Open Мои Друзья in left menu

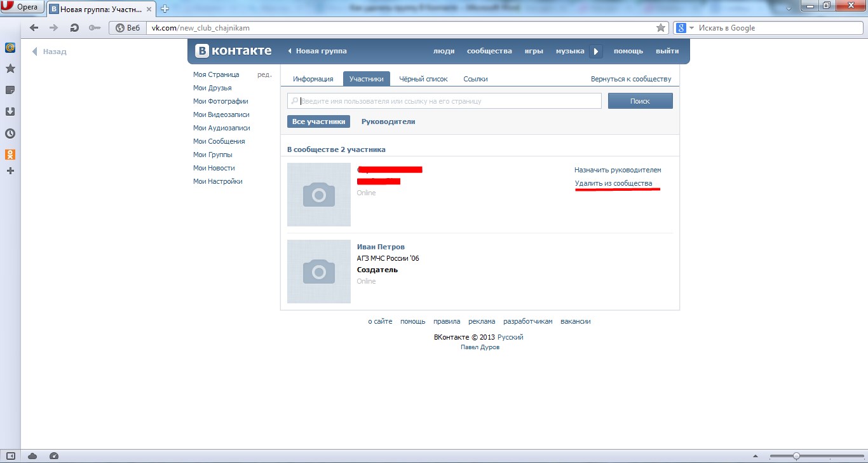[212, 88]
